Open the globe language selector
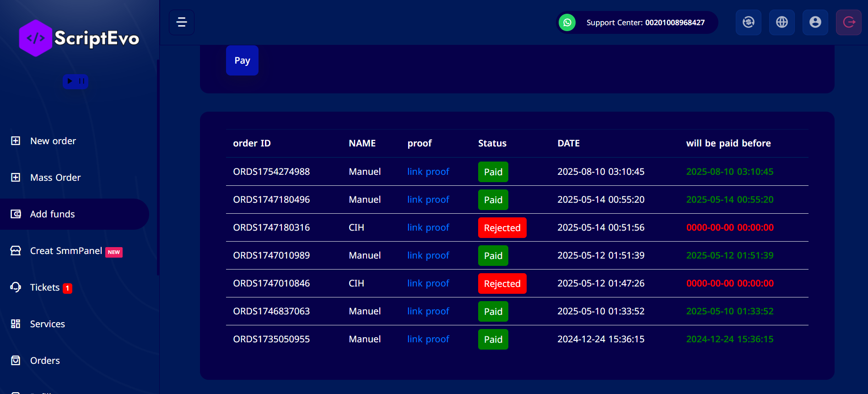The width and height of the screenshot is (868, 394). click(782, 22)
